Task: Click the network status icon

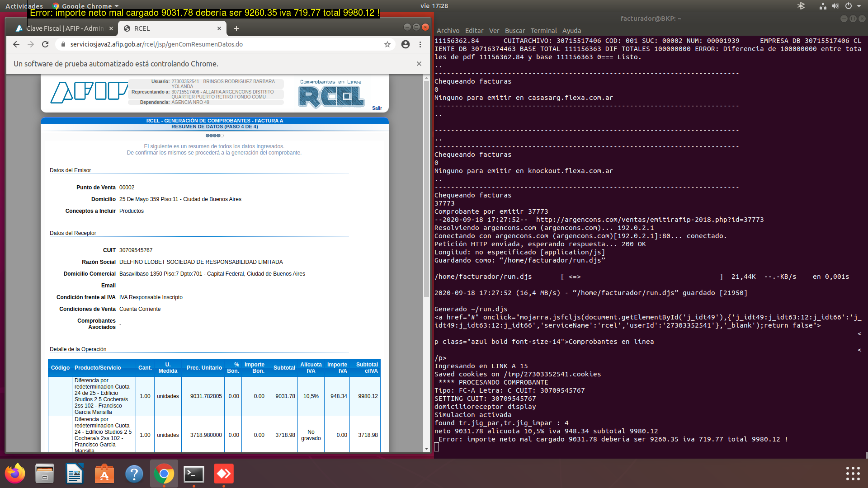Action: tap(823, 6)
